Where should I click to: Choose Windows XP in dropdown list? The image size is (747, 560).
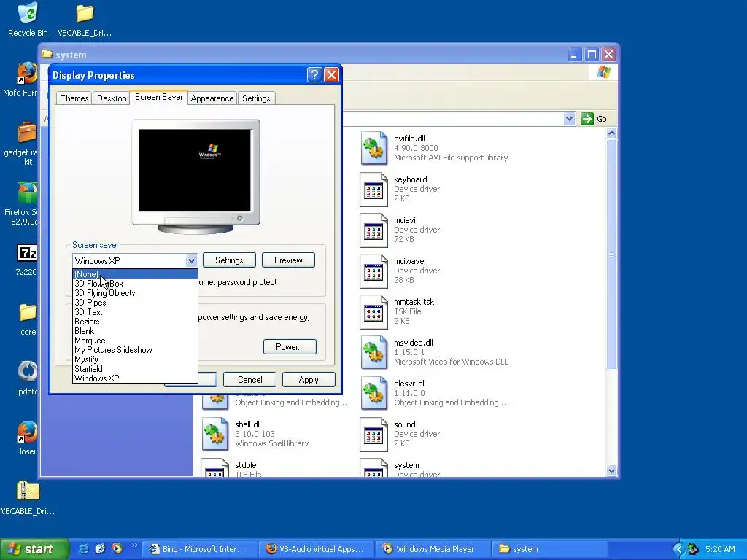[x=135, y=378]
